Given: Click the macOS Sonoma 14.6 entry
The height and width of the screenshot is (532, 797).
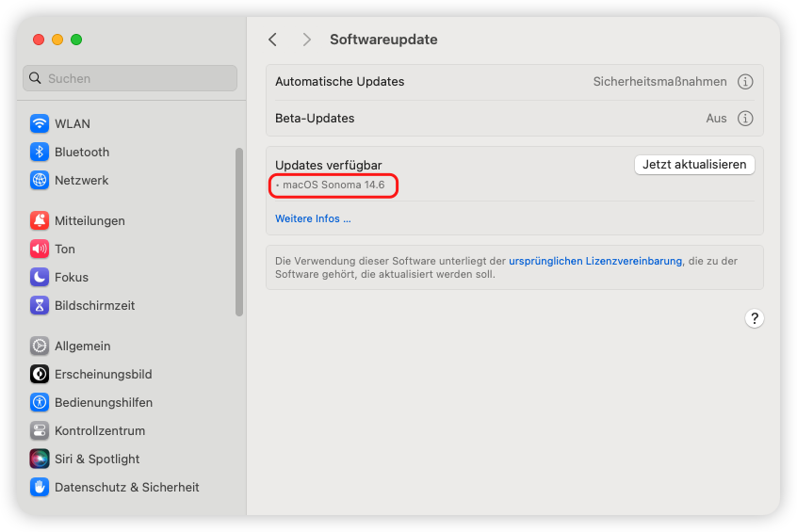Looking at the screenshot, I should pyautogui.click(x=333, y=185).
